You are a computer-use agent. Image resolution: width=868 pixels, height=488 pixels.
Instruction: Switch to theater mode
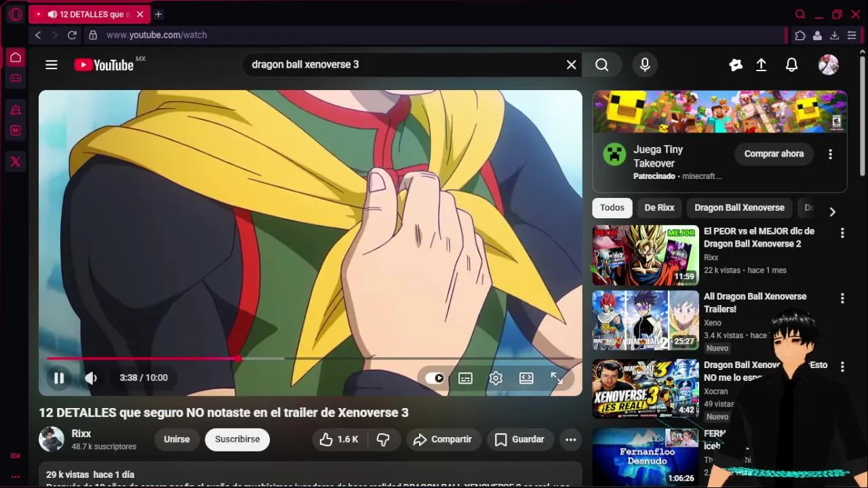526,378
